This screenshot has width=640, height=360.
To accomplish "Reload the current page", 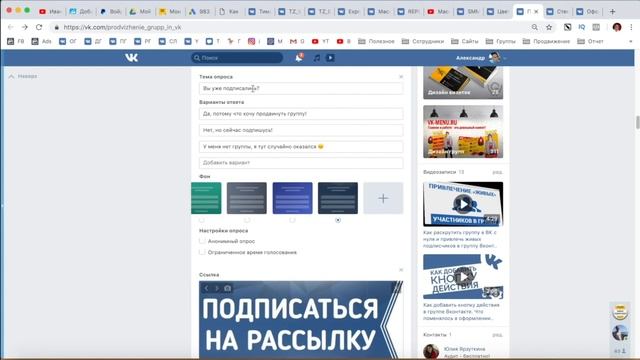I will tap(39, 27).
